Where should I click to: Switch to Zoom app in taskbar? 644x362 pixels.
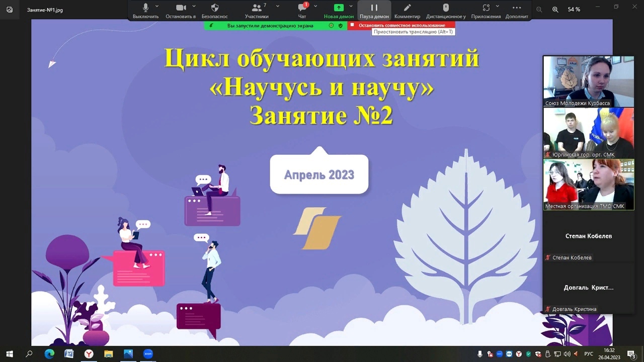148,354
